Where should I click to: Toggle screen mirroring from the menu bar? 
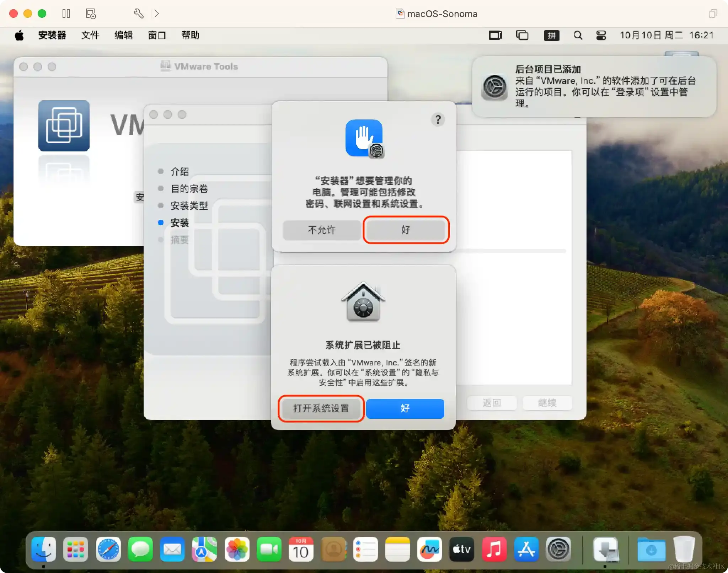[x=495, y=35]
